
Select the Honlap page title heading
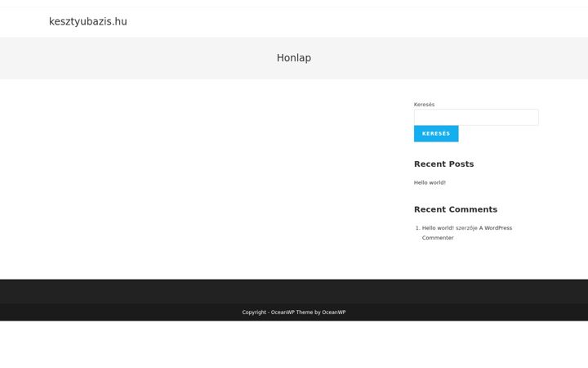(294, 58)
